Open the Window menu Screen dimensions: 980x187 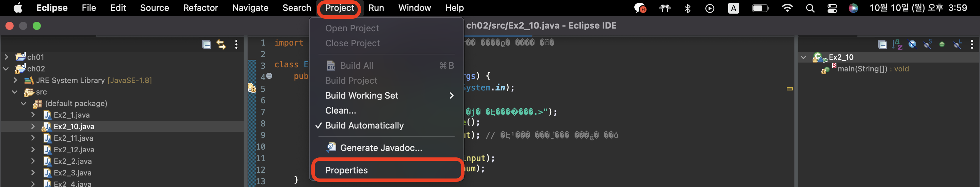[414, 8]
